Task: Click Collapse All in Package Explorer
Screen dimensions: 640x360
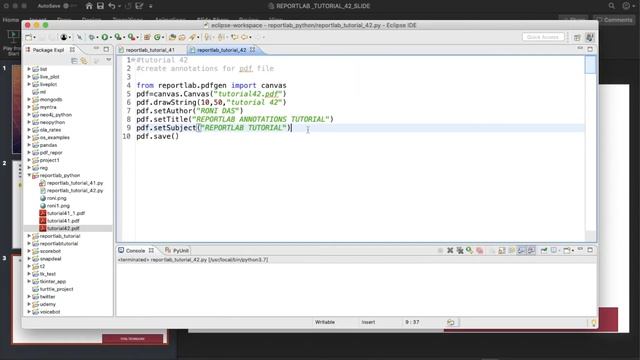Action: (74, 61)
